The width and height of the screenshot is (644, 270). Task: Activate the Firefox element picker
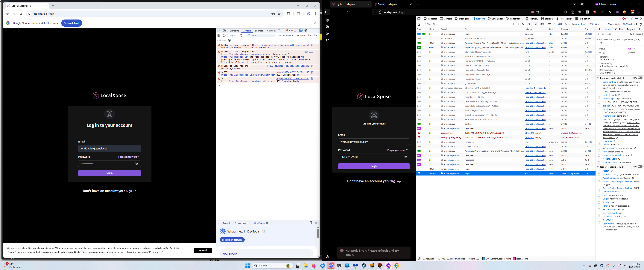tap(419, 19)
